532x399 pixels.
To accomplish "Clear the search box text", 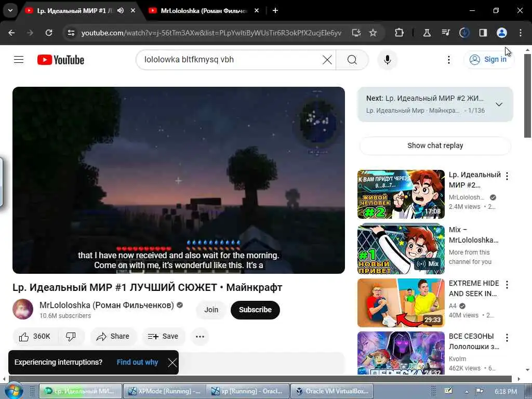I will pos(327,60).
